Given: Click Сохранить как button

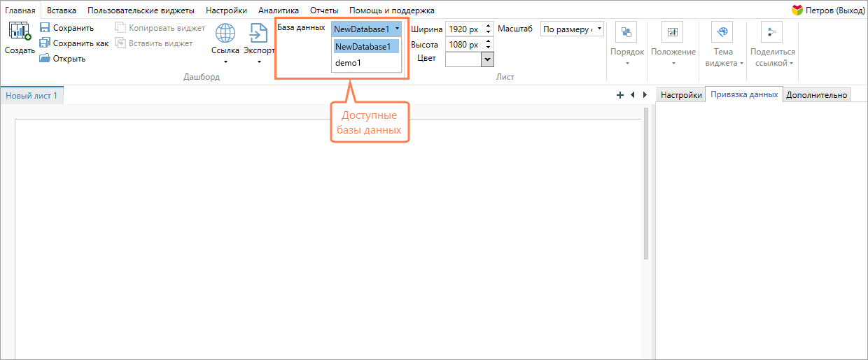Looking at the screenshot, I should pyautogui.click(x=74, y=43).
